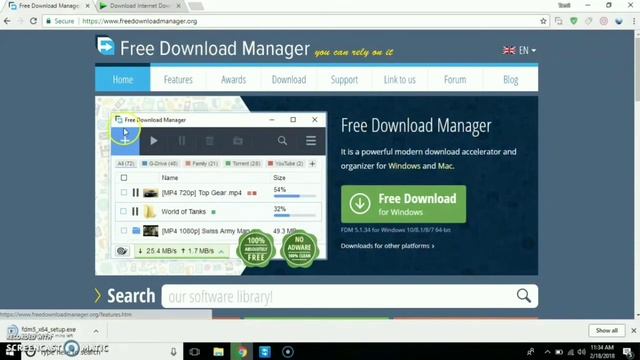The image size is (640, 360).
Task: Tick checkbox for World of Tanks row
Action: [123, 211]
